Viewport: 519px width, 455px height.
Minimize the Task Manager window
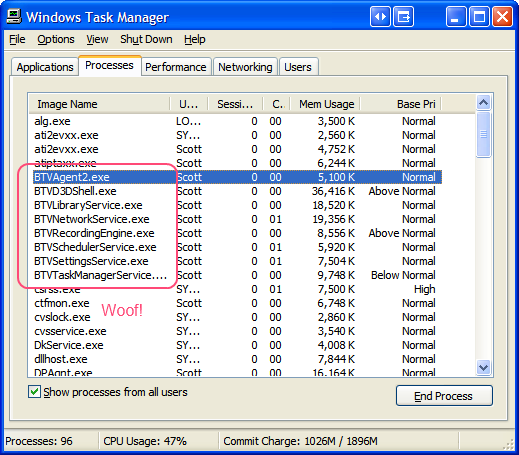[456, 17]
